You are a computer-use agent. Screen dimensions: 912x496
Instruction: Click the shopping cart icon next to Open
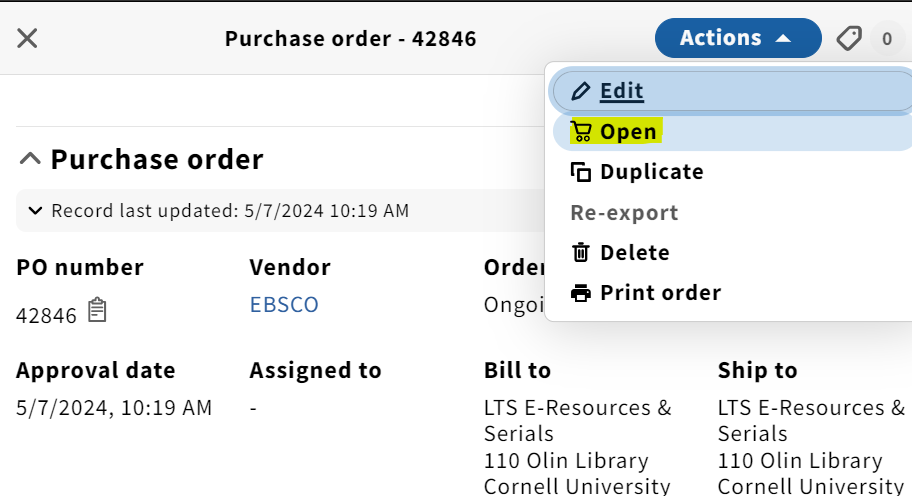(x=580, y=132)
